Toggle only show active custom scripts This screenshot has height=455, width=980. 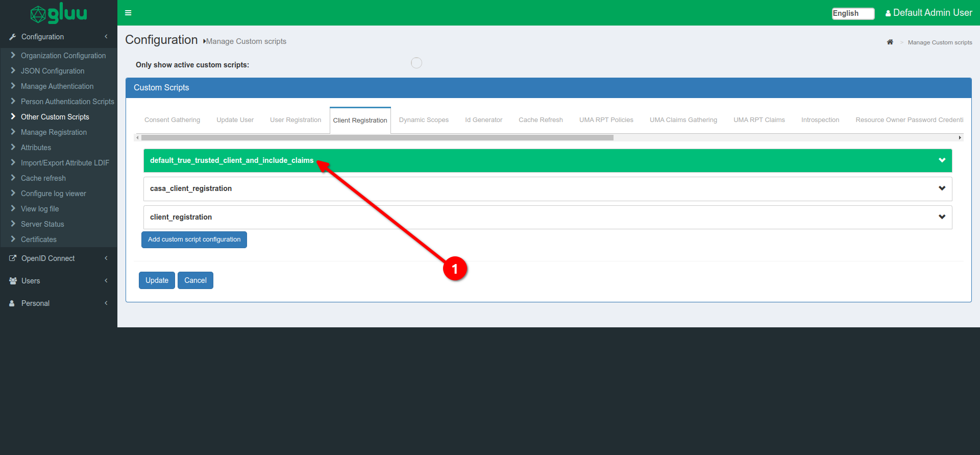[416, 63]
